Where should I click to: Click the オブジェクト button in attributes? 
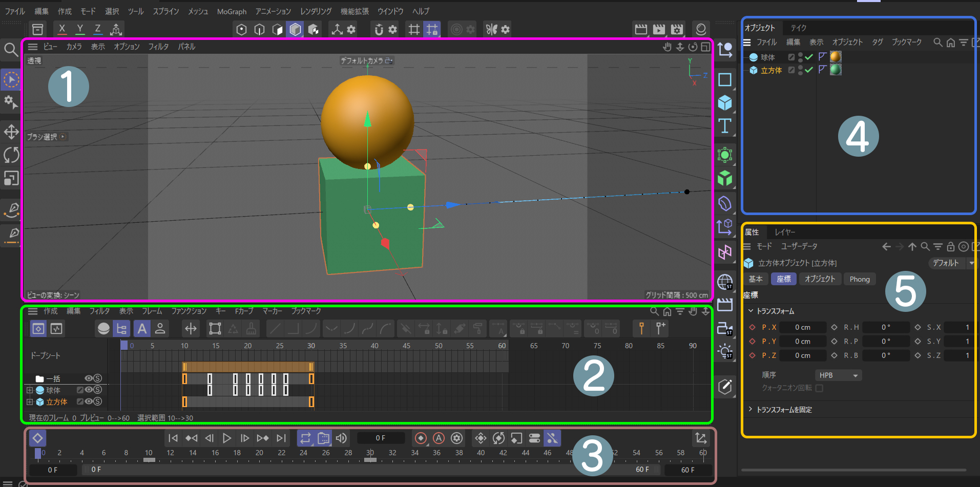(x=820, y=279)
